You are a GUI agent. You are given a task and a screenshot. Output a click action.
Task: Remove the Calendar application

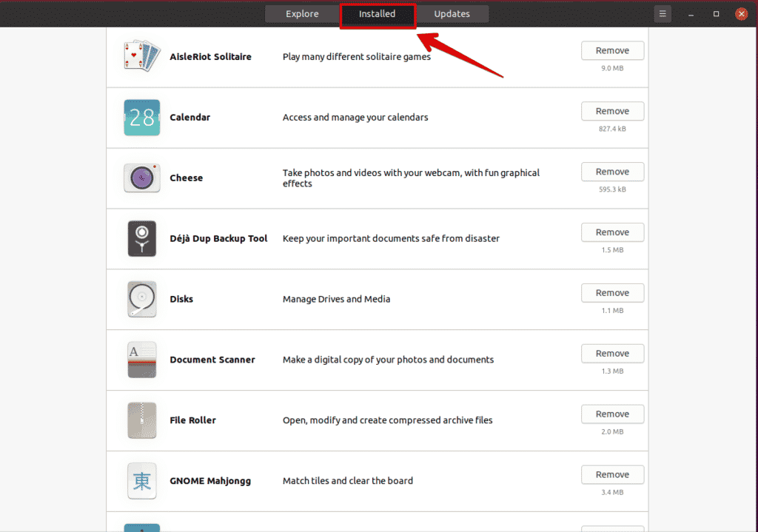pos(612,111)
